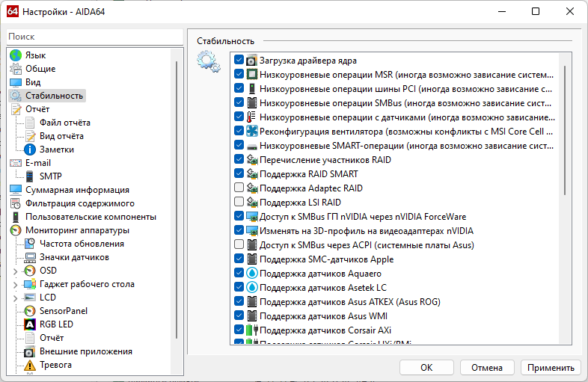Viewport: 588px width, 382px height.
Task: Click the server icon beside SMTP
Action: 30,176
